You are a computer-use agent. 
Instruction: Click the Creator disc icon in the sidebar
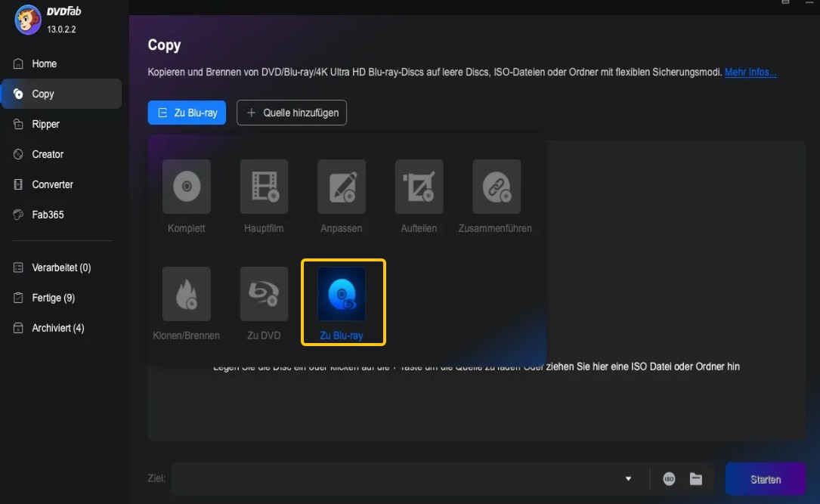click(18, 154)
